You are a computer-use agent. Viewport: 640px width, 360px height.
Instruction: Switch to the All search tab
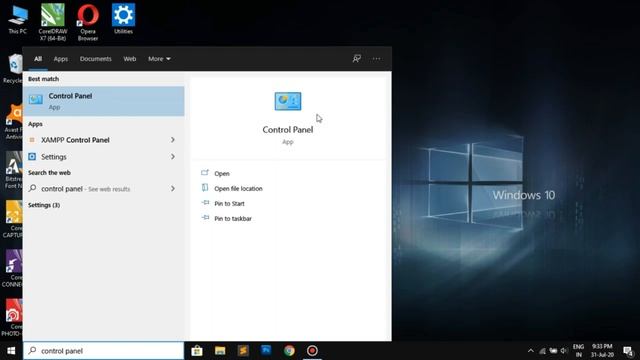[38, 59]
